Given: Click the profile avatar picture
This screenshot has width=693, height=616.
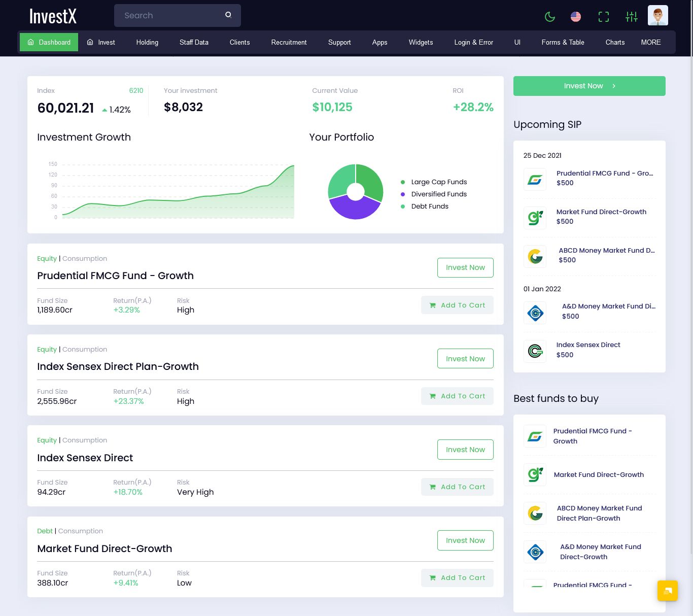Looking at the screenshot, I should tap(657, 15).
